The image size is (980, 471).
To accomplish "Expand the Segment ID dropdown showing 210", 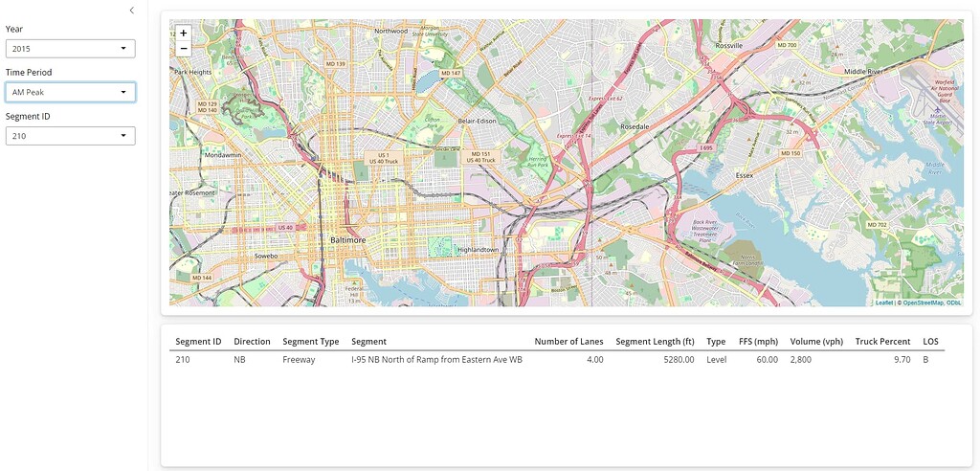I will pos(70,136).
